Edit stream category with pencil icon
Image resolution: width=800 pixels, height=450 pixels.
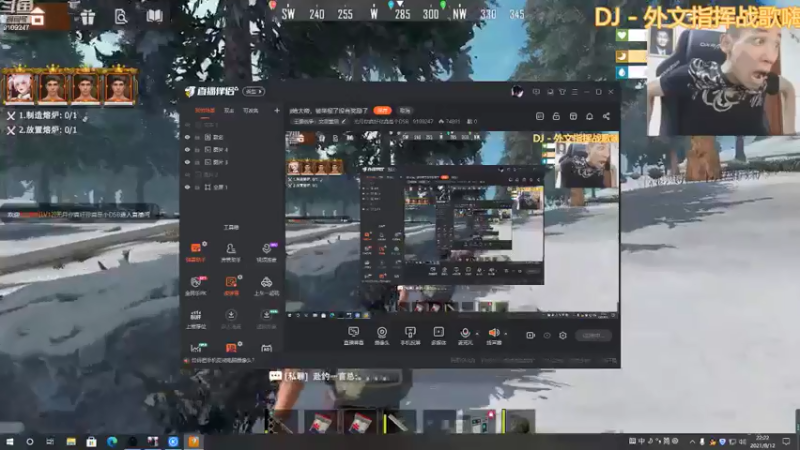(x=344, y=121)
